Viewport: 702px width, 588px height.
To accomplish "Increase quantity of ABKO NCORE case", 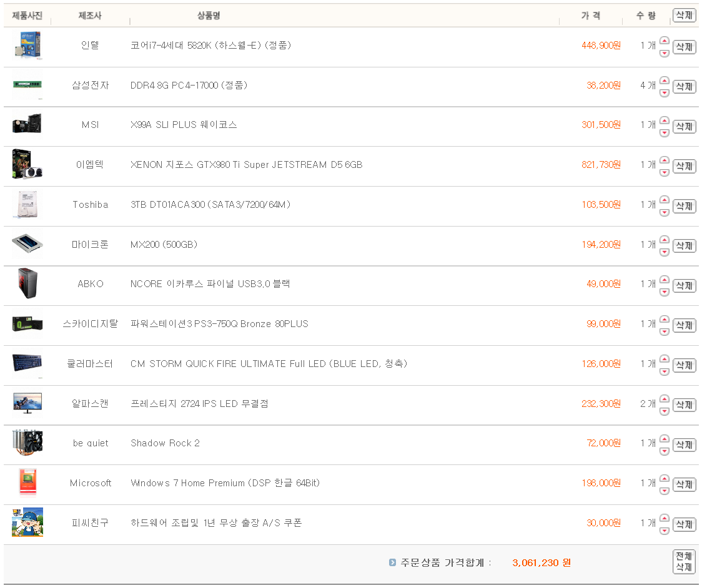I will coord(665,279).
